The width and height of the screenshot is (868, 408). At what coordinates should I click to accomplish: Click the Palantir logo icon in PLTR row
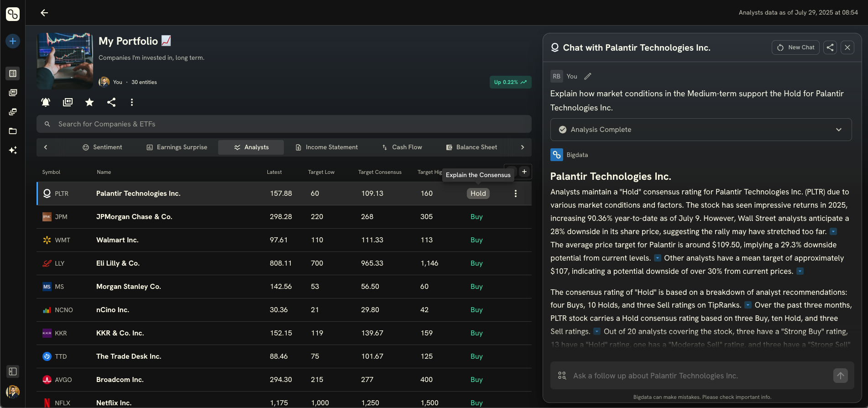coord(47,194)
